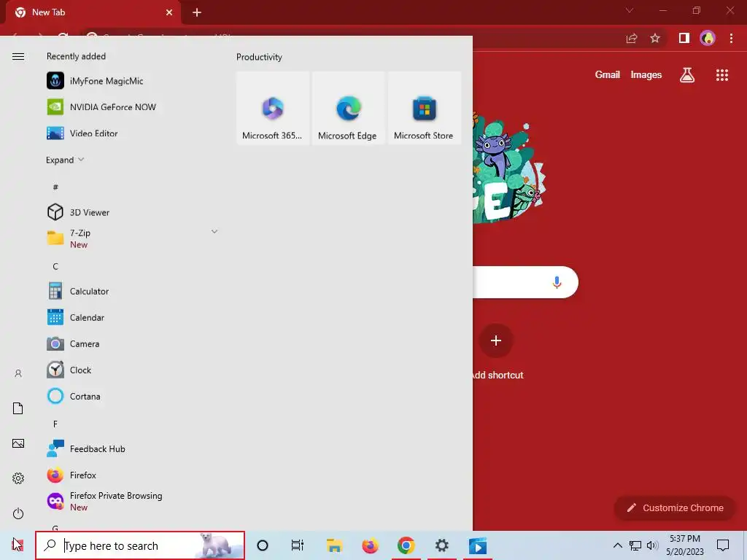Viewport: 747px width, 560px height.
Task: Open the notification center icon
Action: point(723,545)
